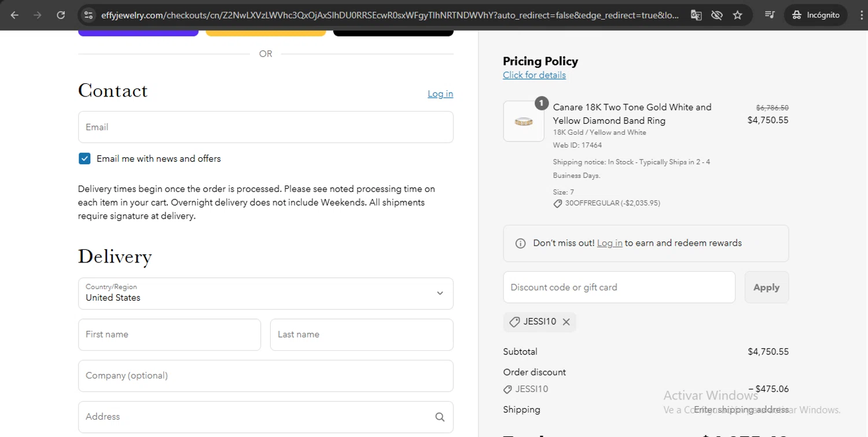Bookmark this page with the star icon

click(x=737, y=15)
